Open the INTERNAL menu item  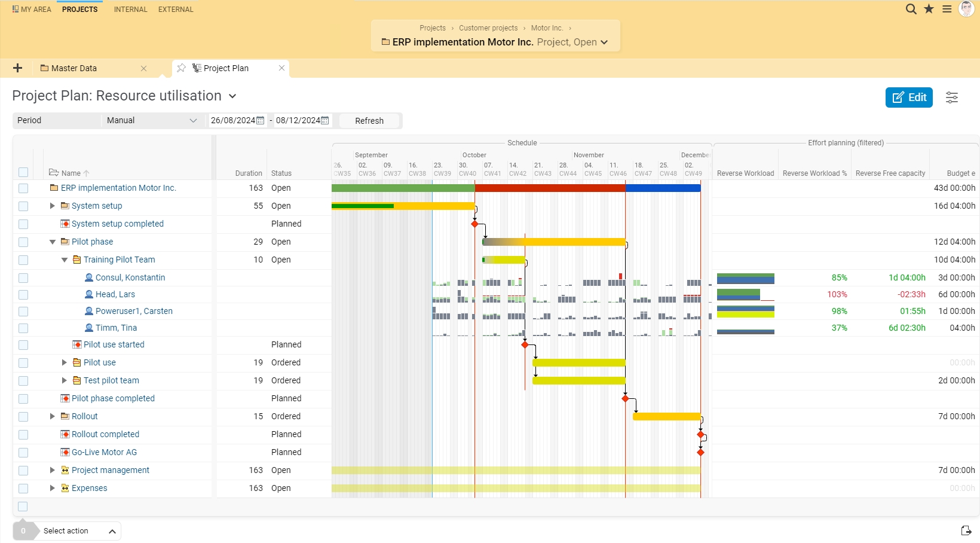130,10
